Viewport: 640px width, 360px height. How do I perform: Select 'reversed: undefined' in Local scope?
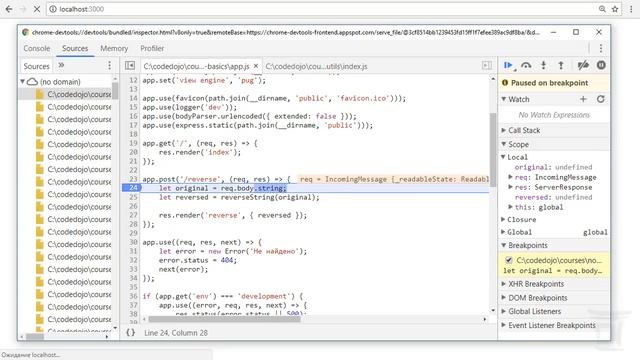[553, 197]
